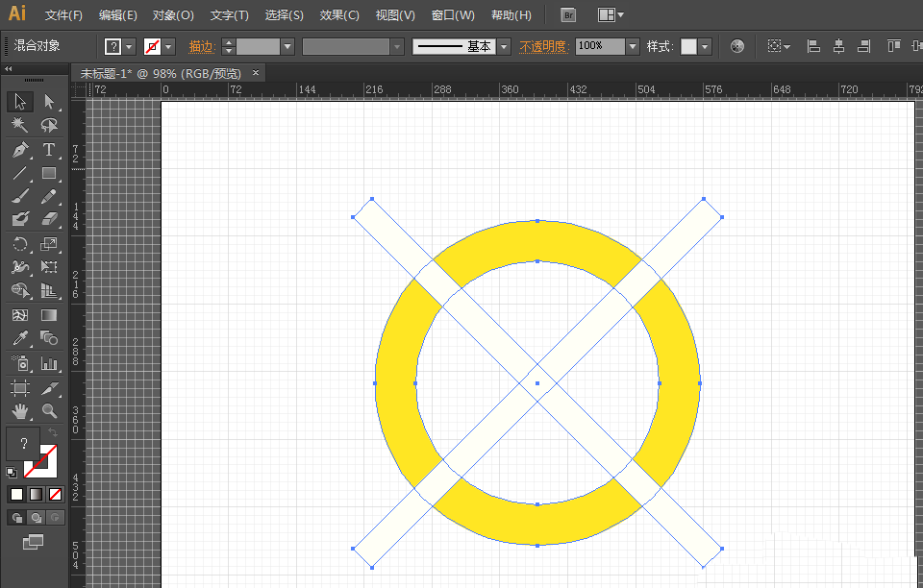This screenshot has width=923, height=588.
Task: Switch paint mode to Gradient
Action: click(x=36, y=494)
